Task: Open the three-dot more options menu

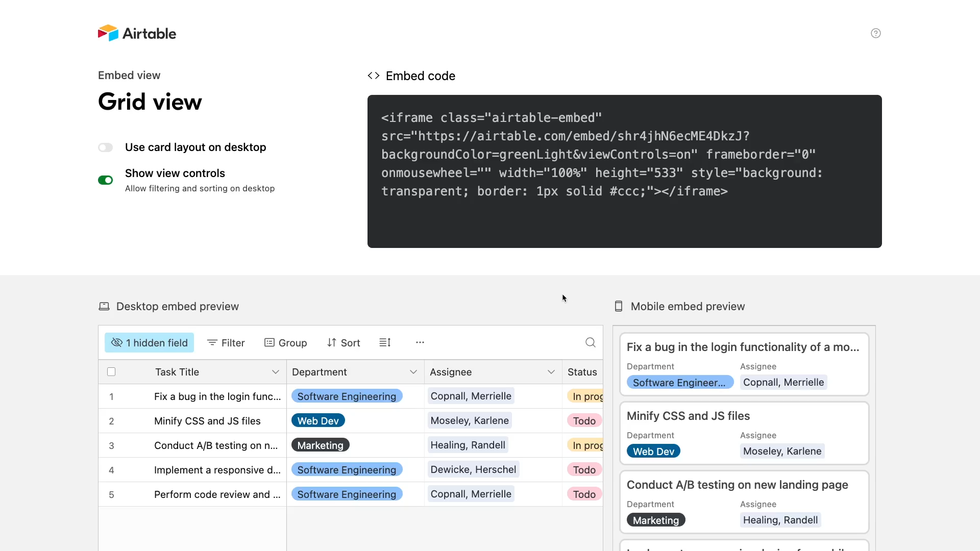Action: point(420,342)
